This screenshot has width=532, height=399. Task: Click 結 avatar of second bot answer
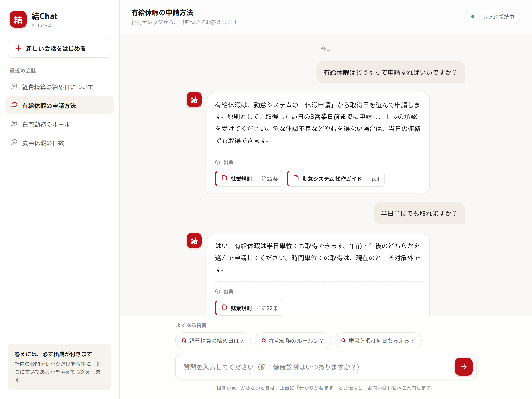pyautogui.click(x=194, y=241)
